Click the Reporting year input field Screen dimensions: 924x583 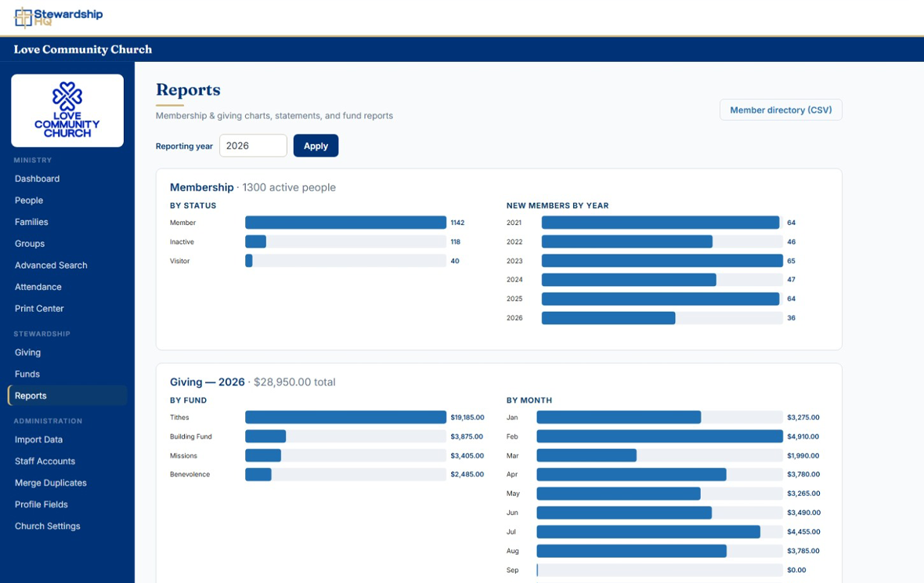click(x=254, y=146)
